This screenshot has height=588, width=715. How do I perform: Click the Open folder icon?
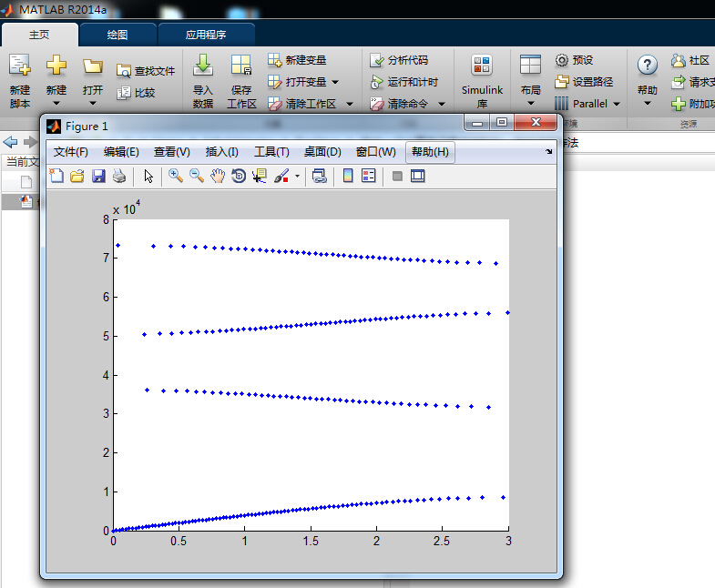(x=93, y=66)
